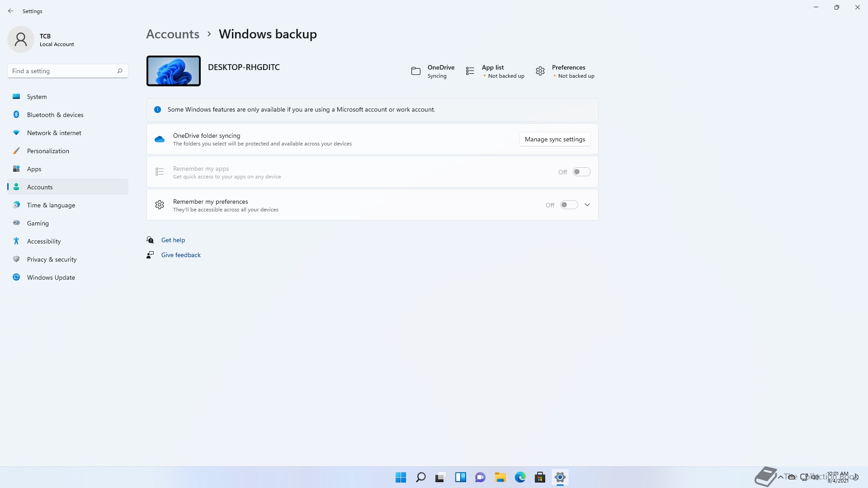The height and width of the screenshot is (488, 868).
Task: Click the Preferences gear status icon
Action: [540, 71]
